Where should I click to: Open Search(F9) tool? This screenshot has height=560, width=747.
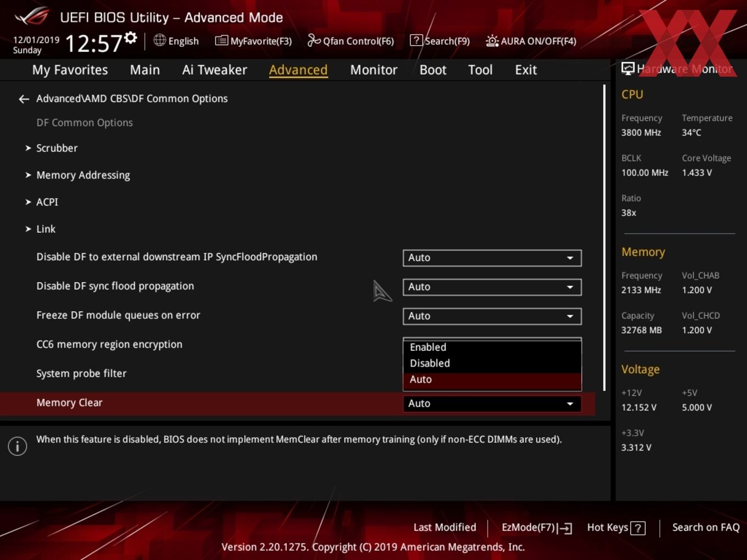coord(440,41)
